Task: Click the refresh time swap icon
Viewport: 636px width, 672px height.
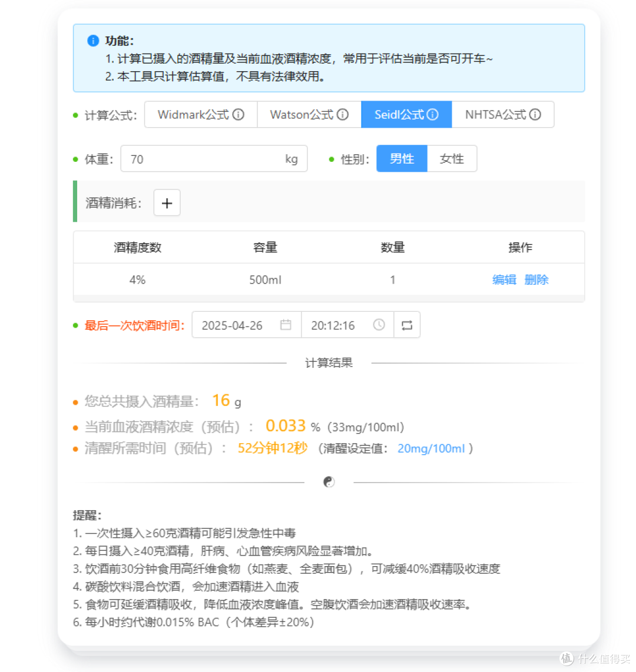Action: pyautogui.click(x=407, y=325)
